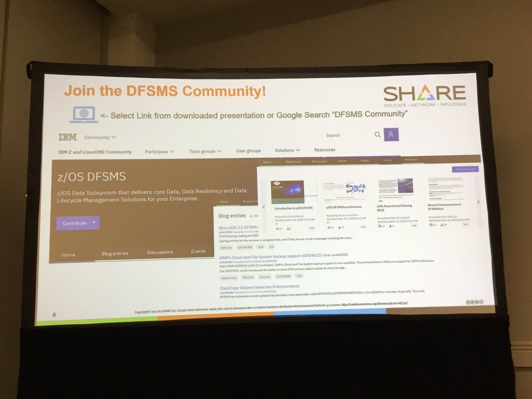Click z/OS DFSMS tag under OAM's Cloud post

coord(283,277)
